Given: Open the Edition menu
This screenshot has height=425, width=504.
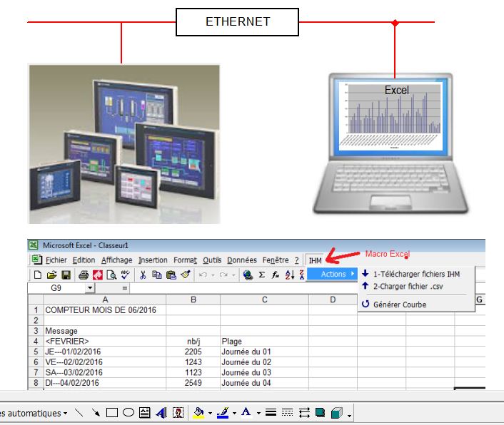Looking at the screenshot, I should coord(84,260).
